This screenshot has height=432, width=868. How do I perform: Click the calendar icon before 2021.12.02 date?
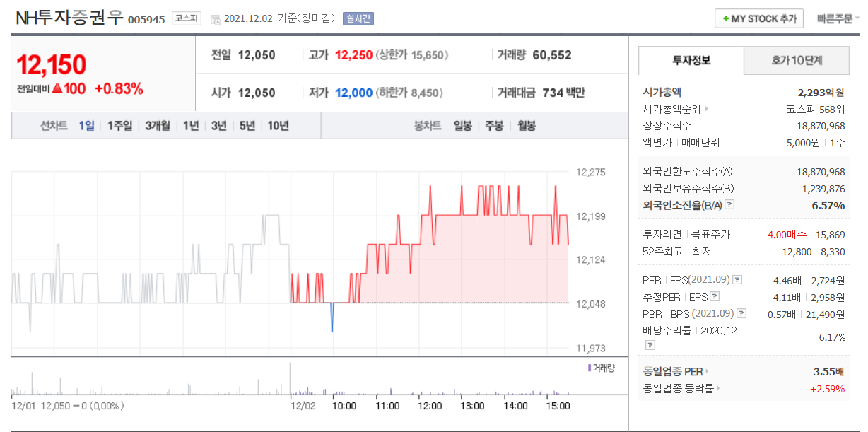216,20
